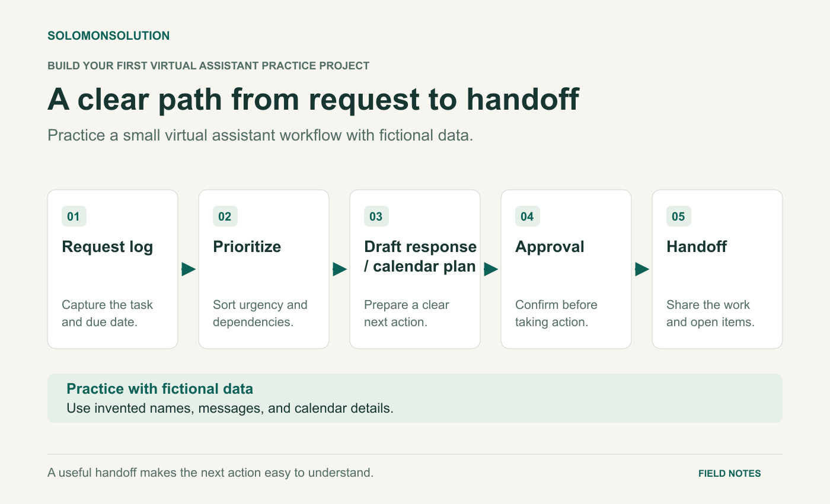Open the Prioritize card title
830x504 pixels.
pyautogui.click(x=247, y=247)
